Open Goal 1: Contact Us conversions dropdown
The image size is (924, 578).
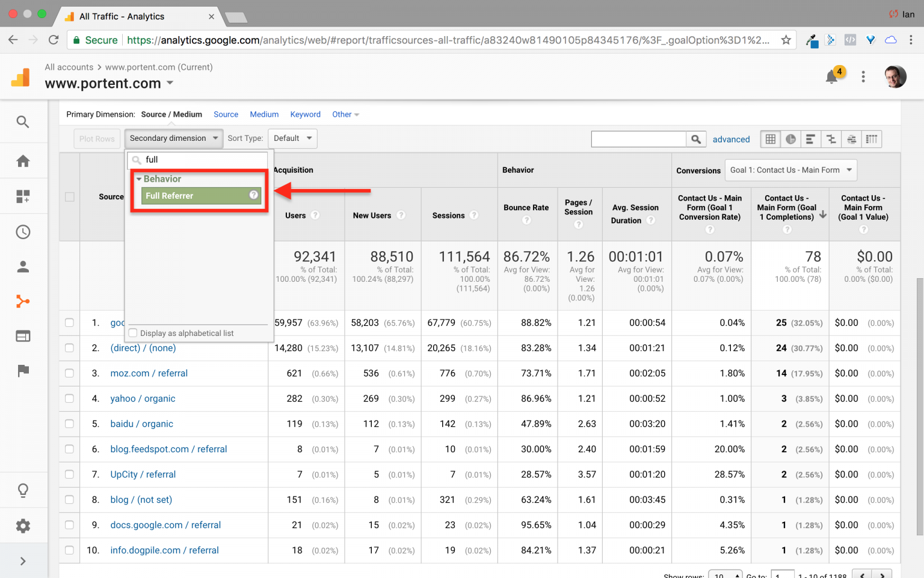coord(791,170)
